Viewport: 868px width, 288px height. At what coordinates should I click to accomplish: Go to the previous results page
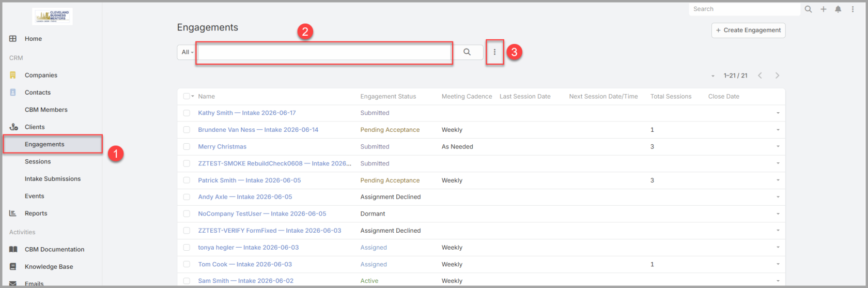760,76
